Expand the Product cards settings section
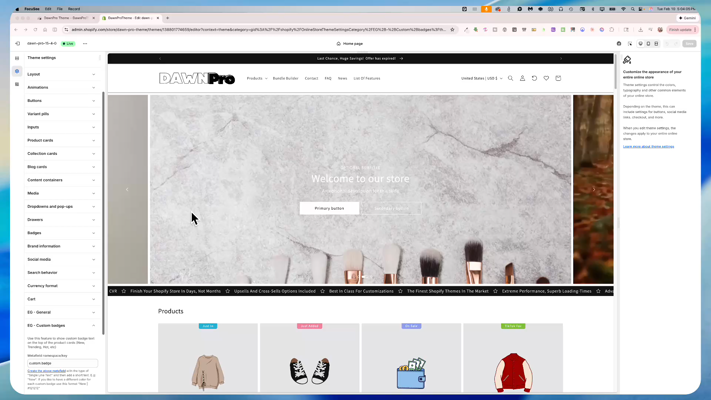The width and height of the screenshot is (711, 400). (62, 140)
